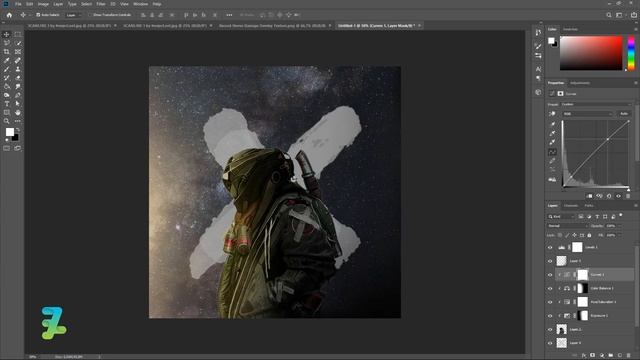Open the Properties panel options menu

[636, 83]
